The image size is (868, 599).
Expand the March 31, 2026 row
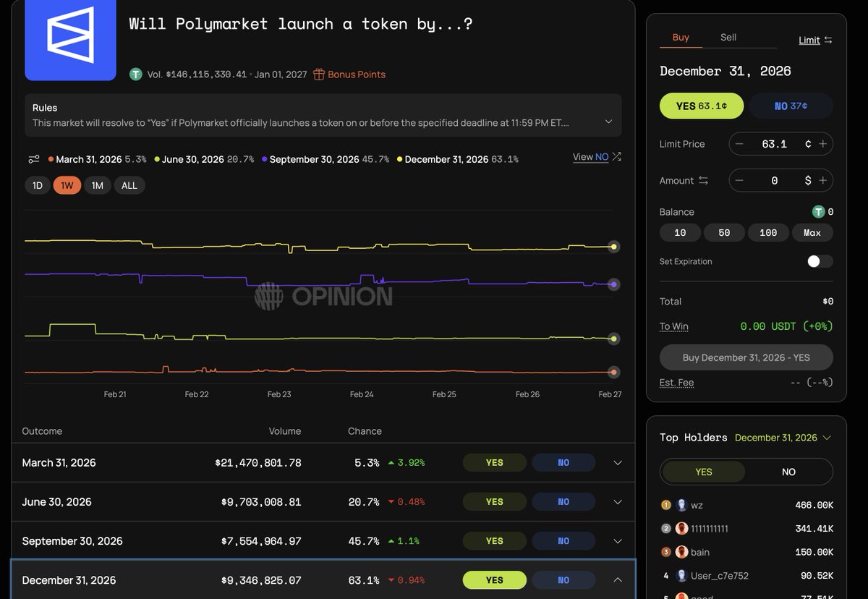coord(617,463)
